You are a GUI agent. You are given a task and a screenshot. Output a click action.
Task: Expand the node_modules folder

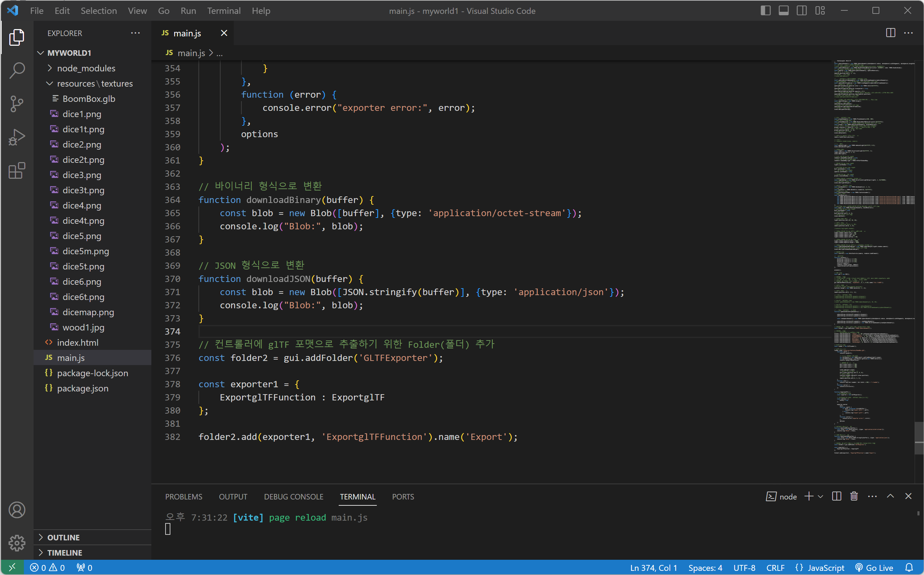[x=86, y=68]
